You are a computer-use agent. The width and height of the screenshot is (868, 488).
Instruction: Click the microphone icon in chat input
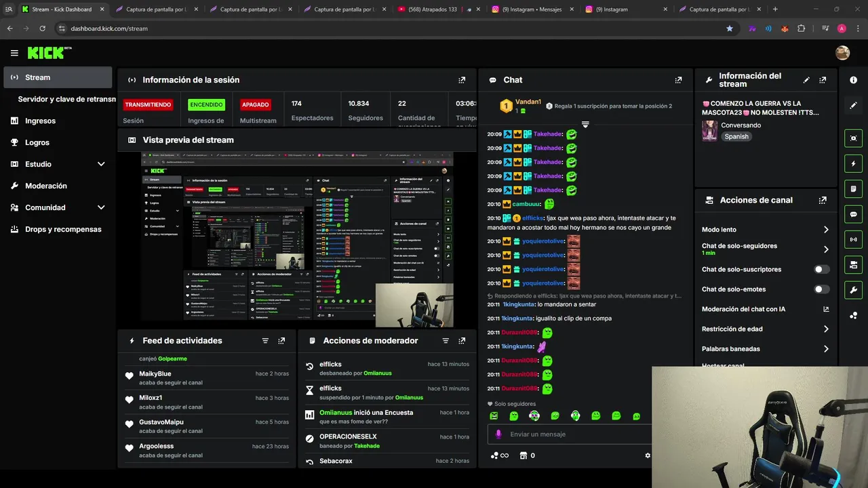(498, 434)
